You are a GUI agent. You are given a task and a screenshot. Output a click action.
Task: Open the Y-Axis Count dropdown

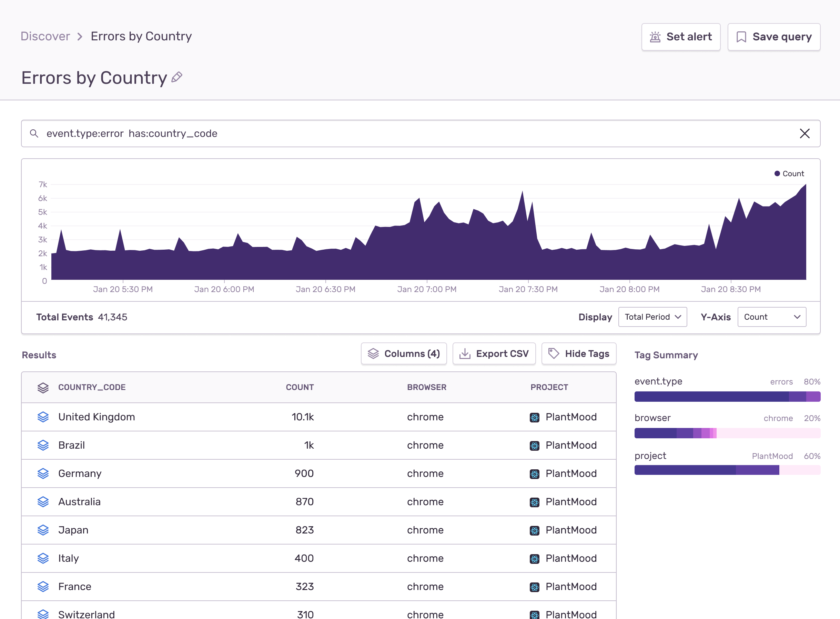771,317
